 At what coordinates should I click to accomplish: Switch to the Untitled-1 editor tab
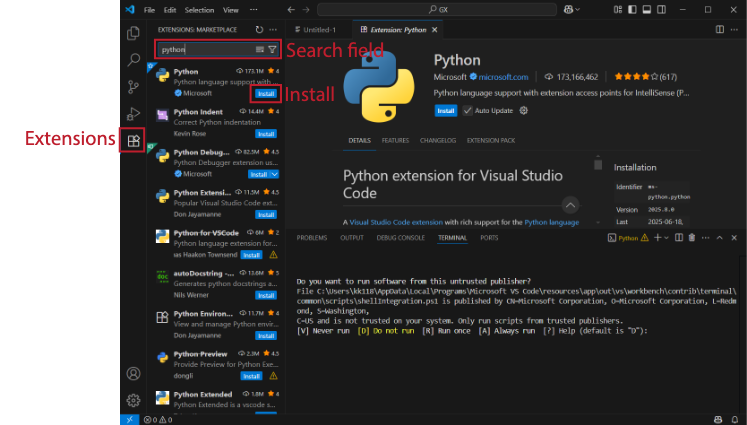(315, 30)
